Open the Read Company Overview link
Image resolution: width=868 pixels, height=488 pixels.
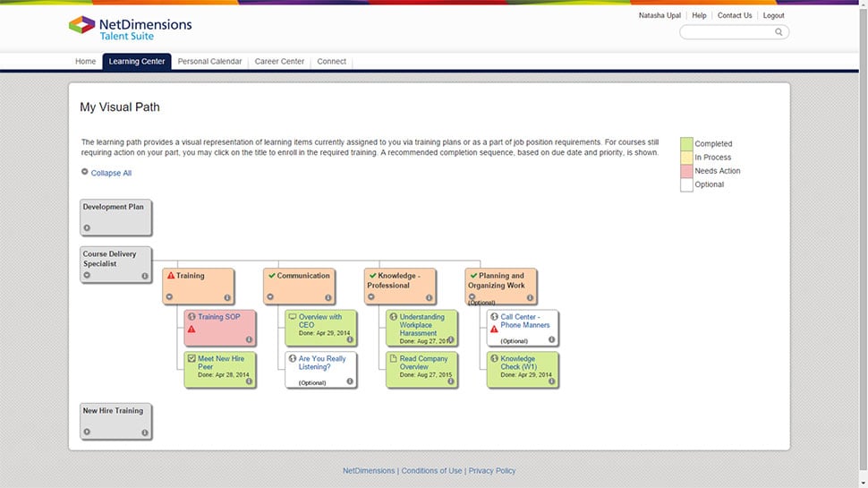(423, 363)
